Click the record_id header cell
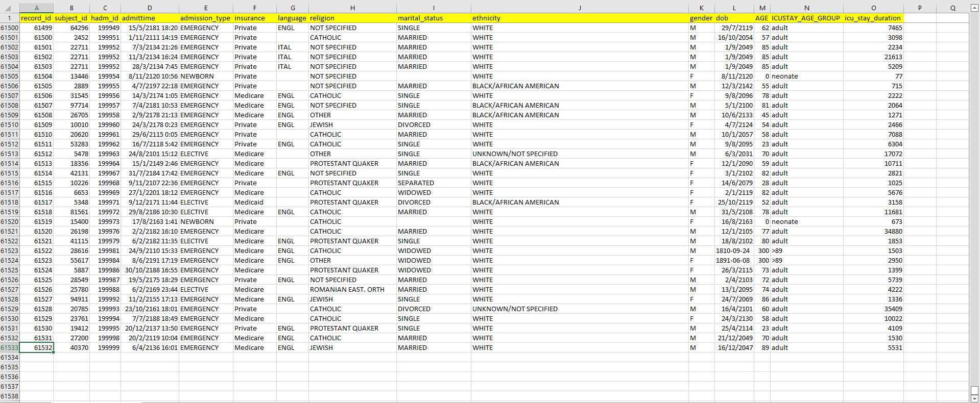Image resolution: width=980 pixels, height=403 pixels. (x=36, y=18)
